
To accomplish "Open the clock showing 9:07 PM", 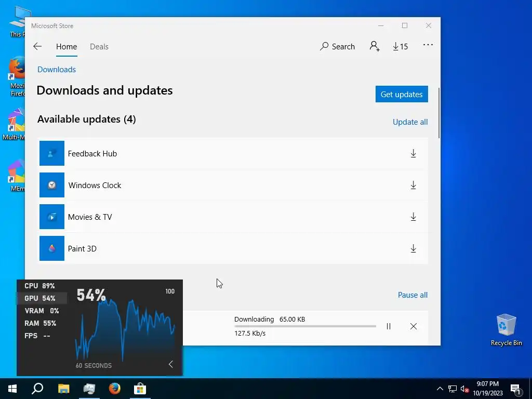I will pos(488,389).
